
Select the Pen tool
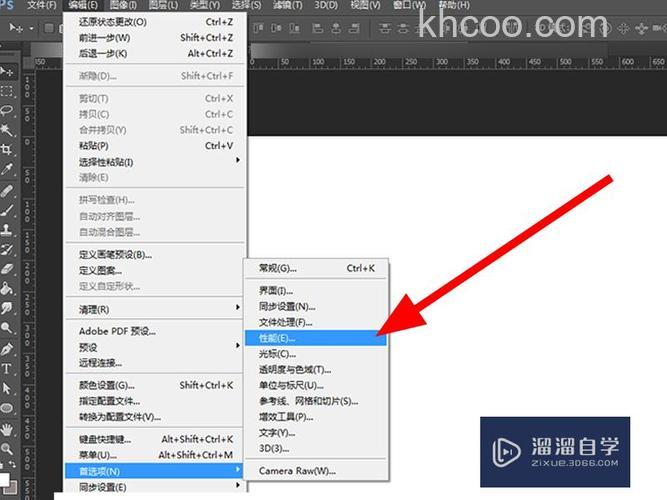(7, 349)
